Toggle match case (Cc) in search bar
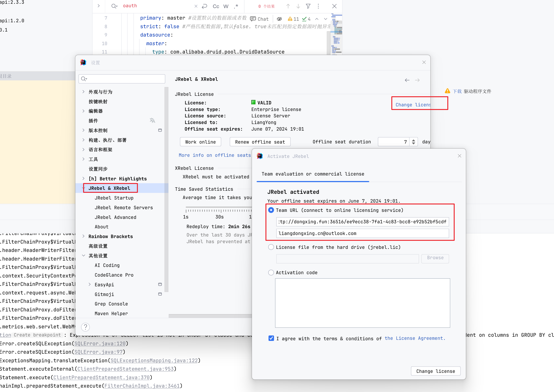 [216, 6]
